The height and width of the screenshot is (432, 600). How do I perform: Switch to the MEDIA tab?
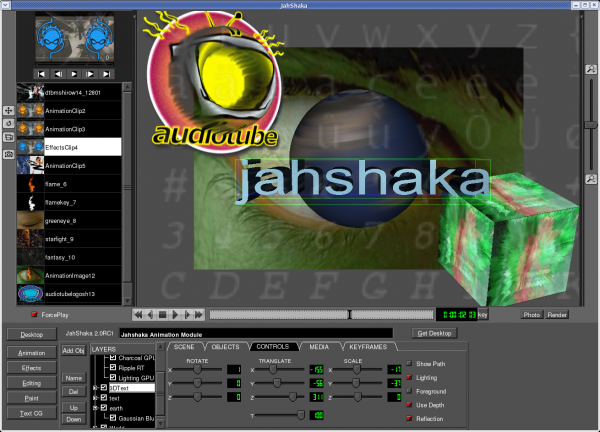click(x=319, y=347)
